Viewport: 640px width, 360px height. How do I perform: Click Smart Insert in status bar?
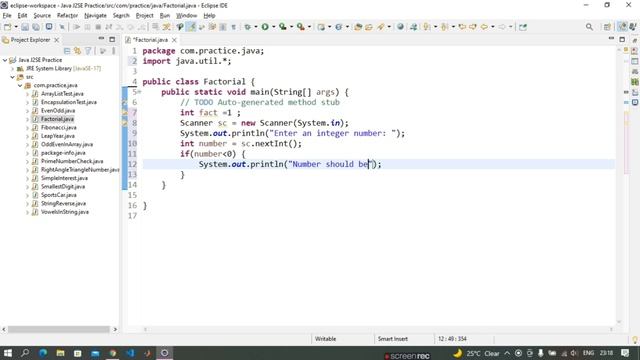coord(393,339)
